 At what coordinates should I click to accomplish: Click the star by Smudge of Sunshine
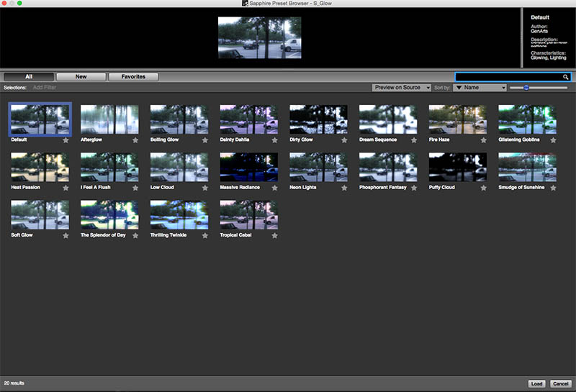click(553, 188)
